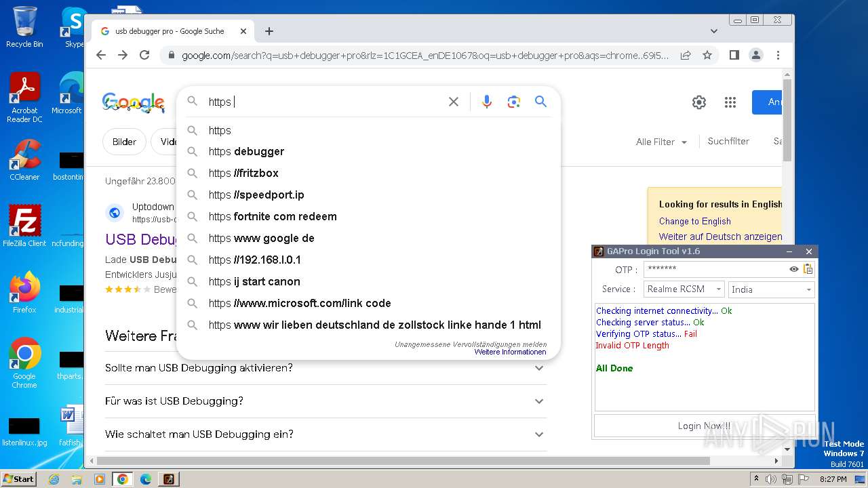Click the volume icon in system tray
Screen dimensions: 868x488
(771, 479)
